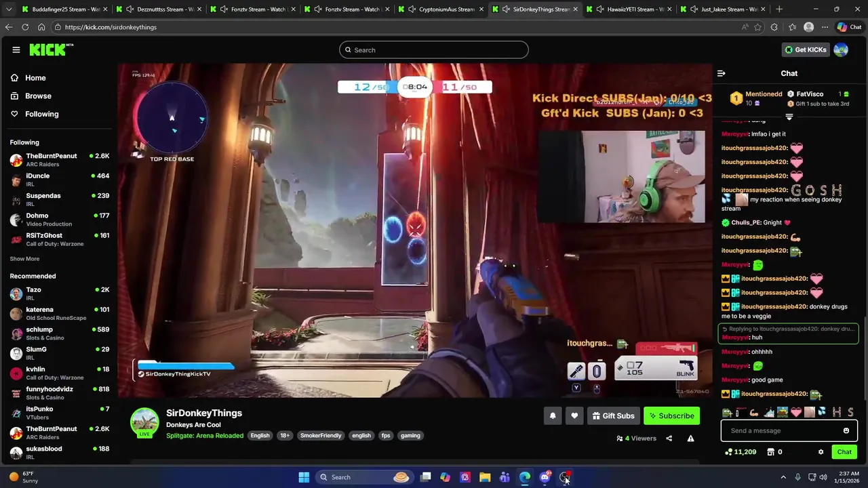Click the stream video player

click(x=415, y=230)
